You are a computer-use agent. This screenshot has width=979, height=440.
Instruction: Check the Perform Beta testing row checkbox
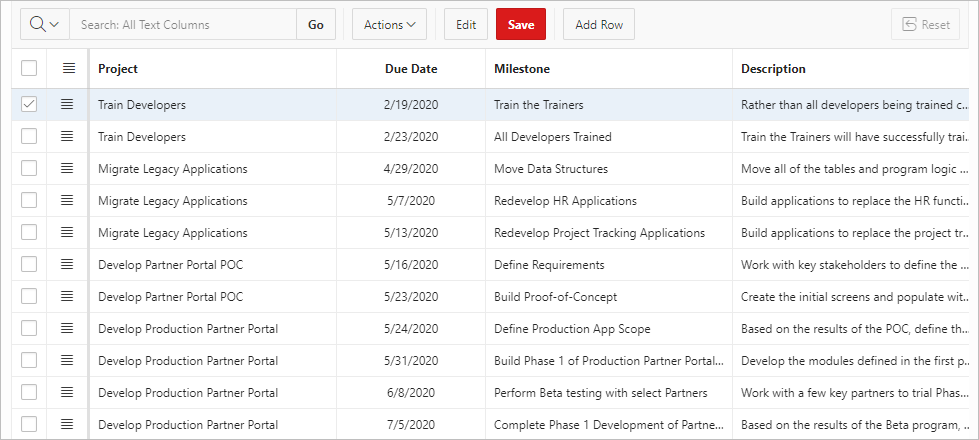point(29,393)
